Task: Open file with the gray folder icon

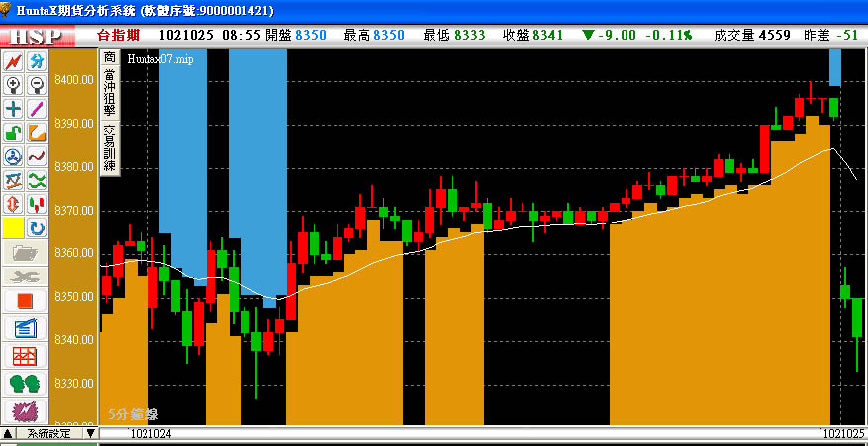Action: 26,252
